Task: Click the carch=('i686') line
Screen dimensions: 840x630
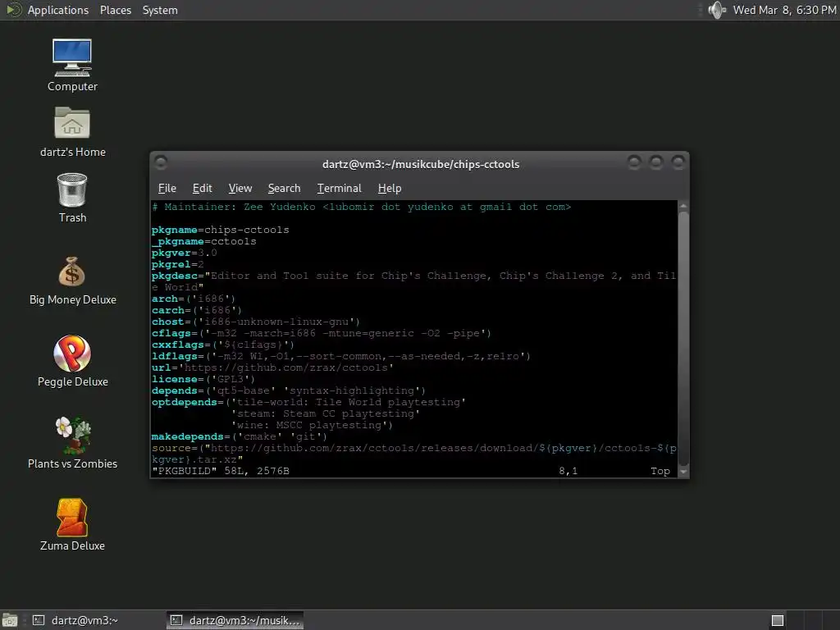Action: (x=197, y=310)
